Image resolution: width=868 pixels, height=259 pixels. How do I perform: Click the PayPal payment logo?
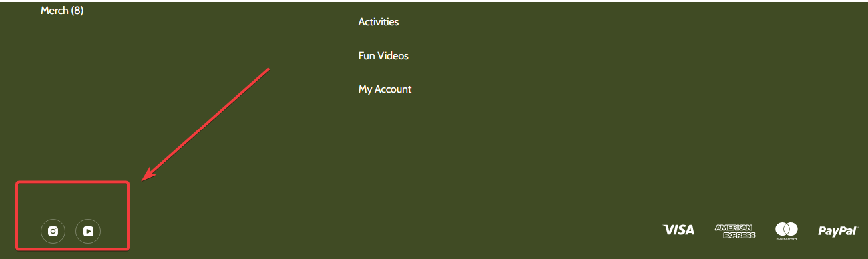[838, 231]
